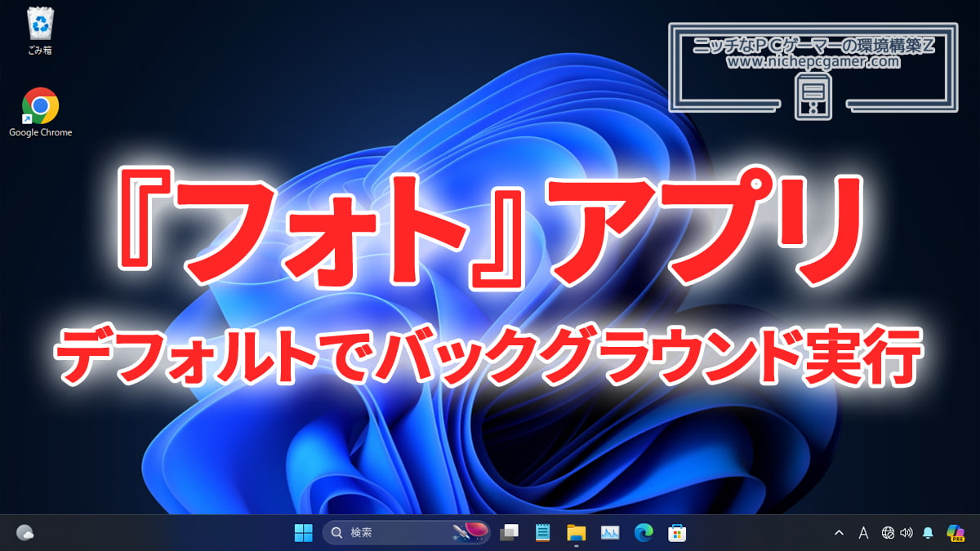980x551 pixels.
Task: Click the speaker volume icon in the tray
Action: [x=906, y=533]
